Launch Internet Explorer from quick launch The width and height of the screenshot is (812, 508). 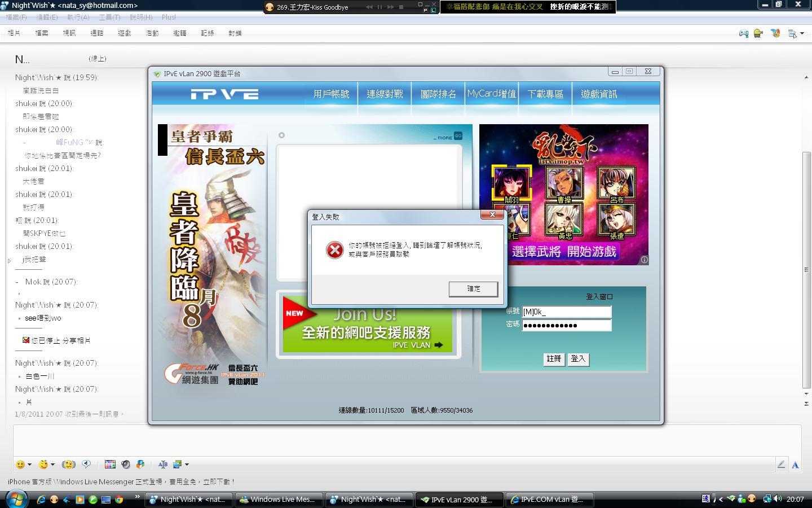(41, 500)
